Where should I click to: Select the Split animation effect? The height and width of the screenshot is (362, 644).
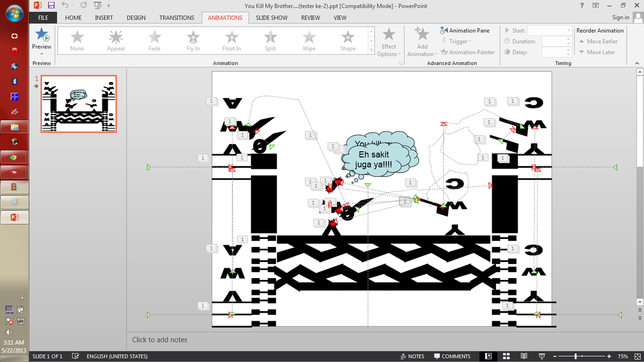(x=270, y=40)
